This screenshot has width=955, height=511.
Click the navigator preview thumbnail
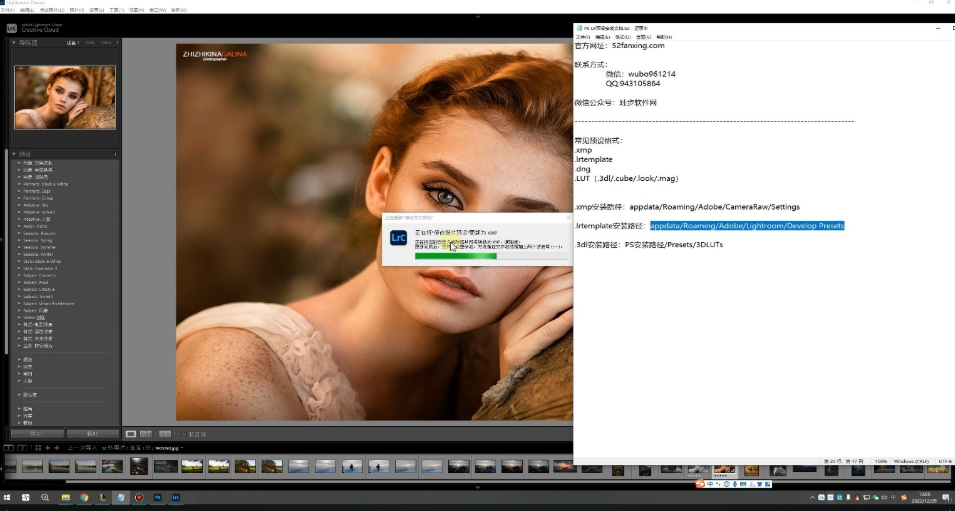(65, 97)
